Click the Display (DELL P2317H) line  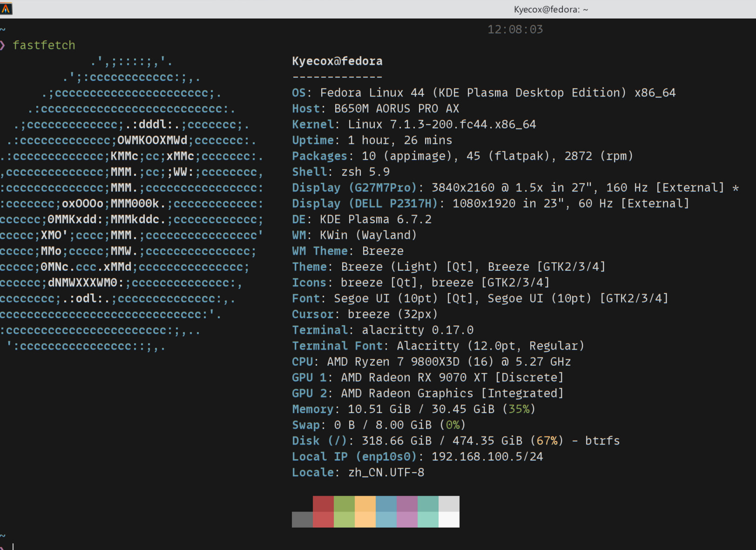pos(491,203)
